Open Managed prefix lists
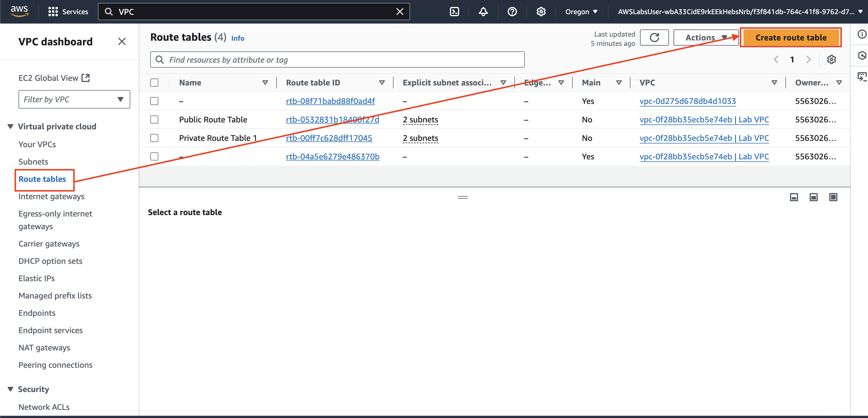The width and height of the screenshot is (868, 418). (55, 296)
